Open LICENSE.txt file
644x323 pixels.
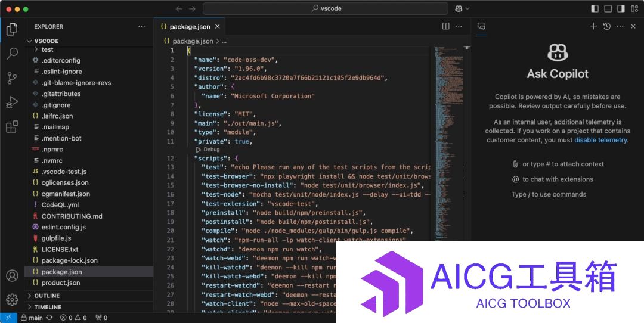point(89,249)
